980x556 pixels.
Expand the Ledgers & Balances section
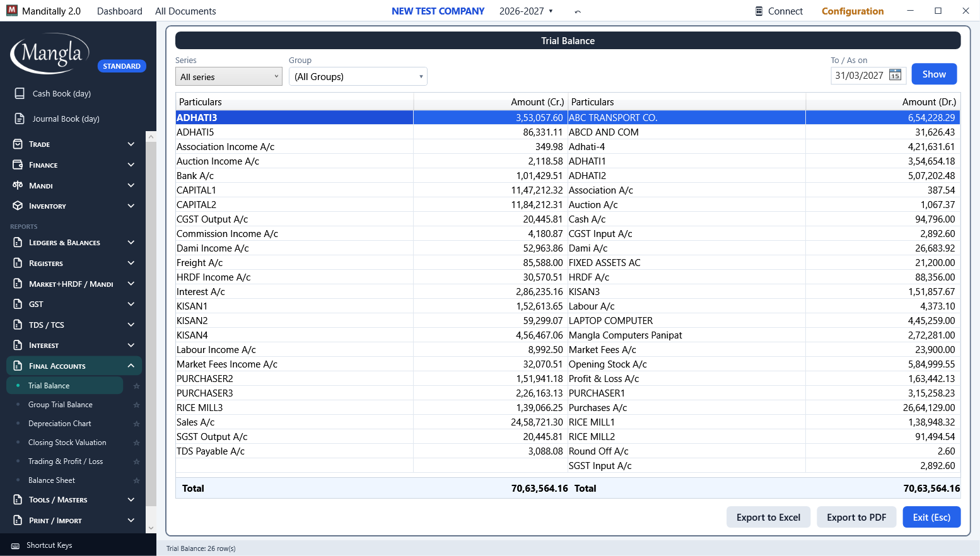[74, 243]
